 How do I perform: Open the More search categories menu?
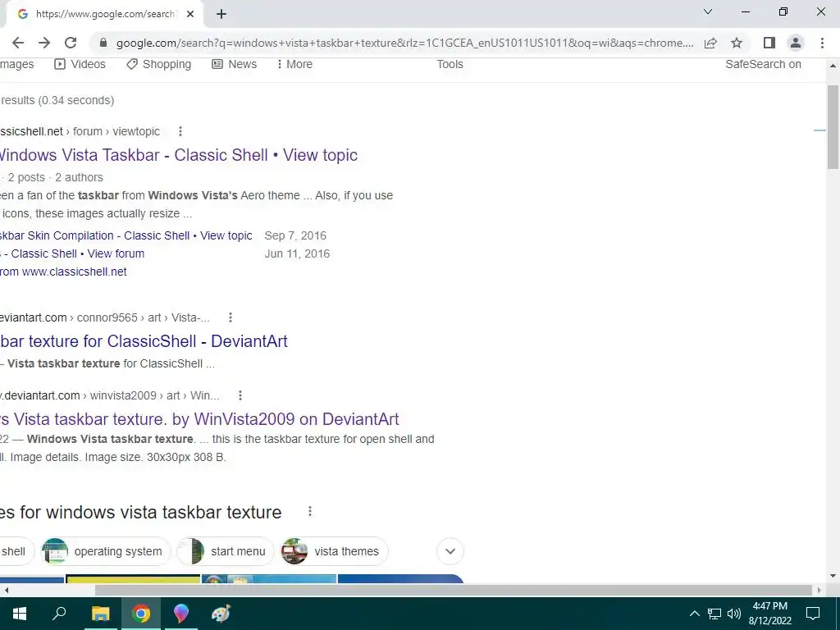(x=294, y=64)
